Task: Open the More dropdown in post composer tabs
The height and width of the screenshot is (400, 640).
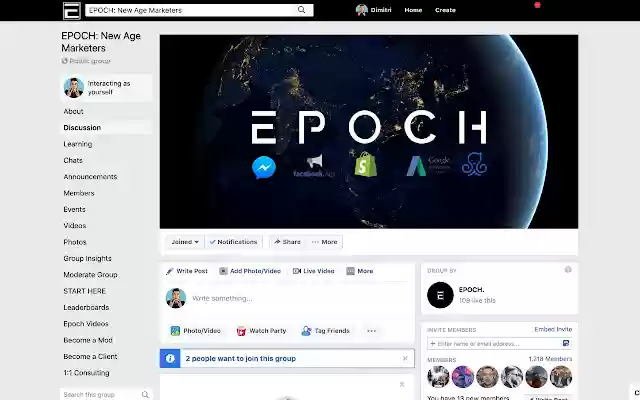Action: coord(360,271)
